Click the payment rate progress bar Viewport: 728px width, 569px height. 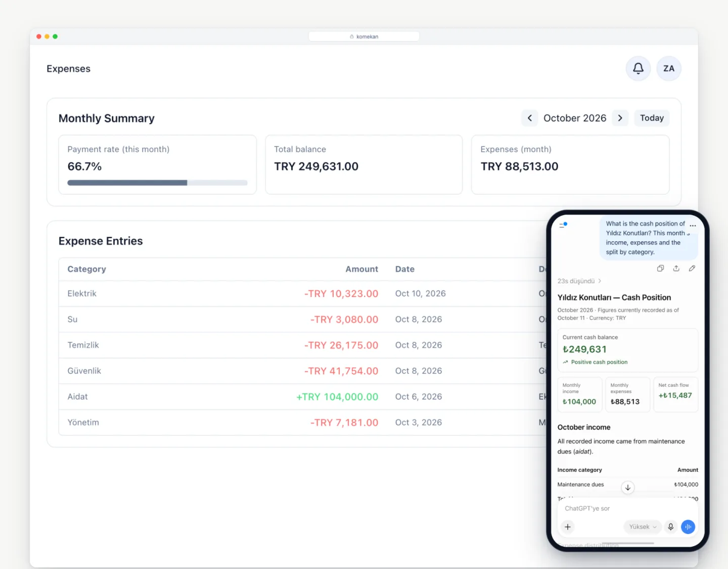click(x=157, y=183)
